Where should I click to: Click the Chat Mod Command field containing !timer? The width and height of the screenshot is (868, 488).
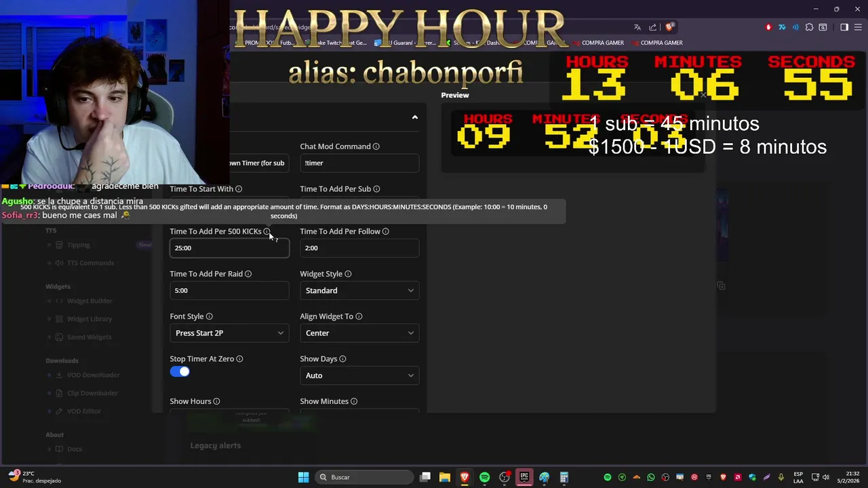(x=359, y=163)
